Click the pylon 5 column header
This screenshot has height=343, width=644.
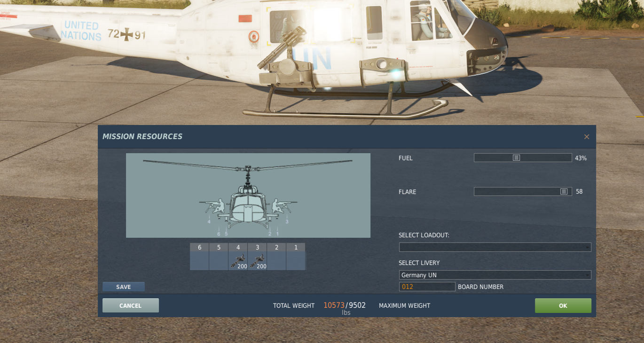click(x=219, y=247)
